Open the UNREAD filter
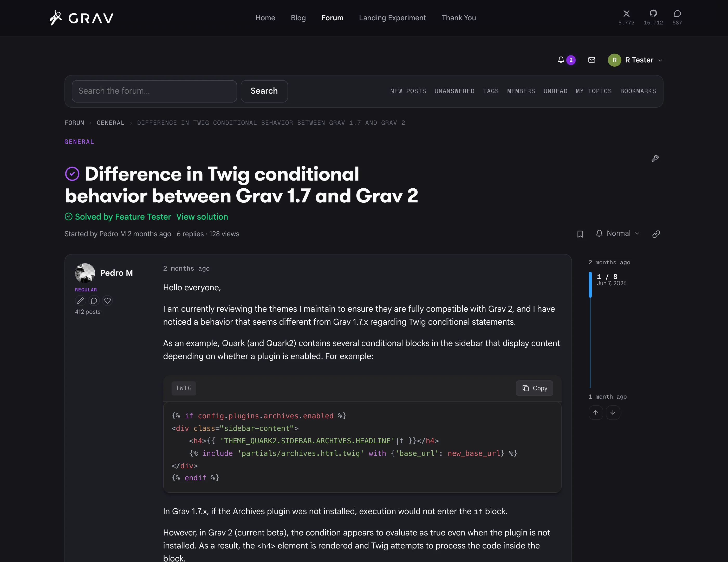 point(555,91)
